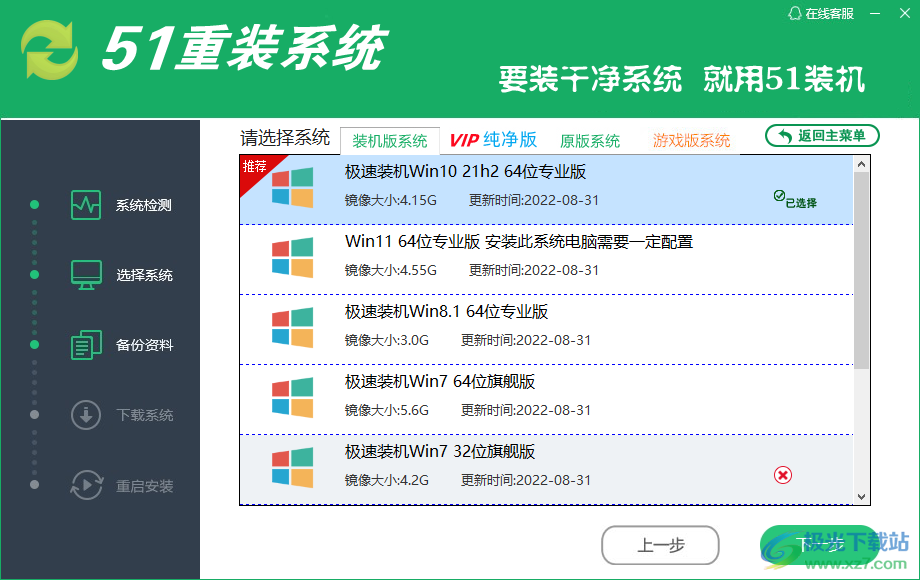Click 镜像大小:5.6G text

[387, 411]
